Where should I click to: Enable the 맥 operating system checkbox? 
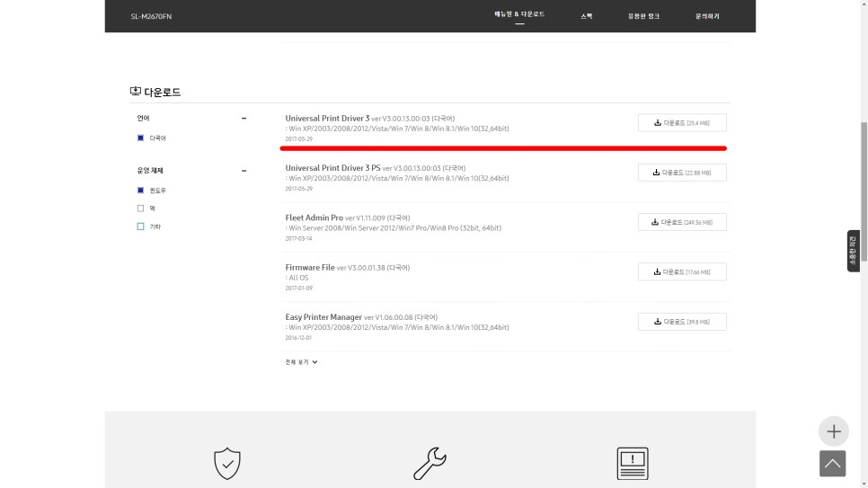pos(140,209)
